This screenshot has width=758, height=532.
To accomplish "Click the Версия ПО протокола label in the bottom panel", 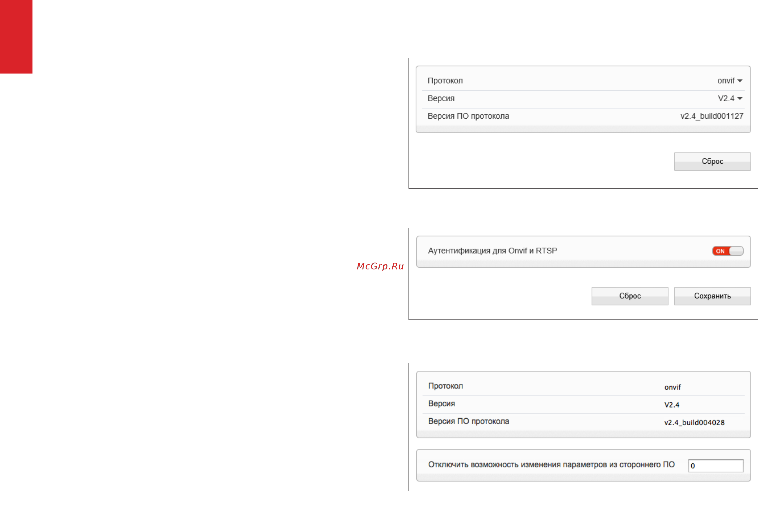I will 469,421.
